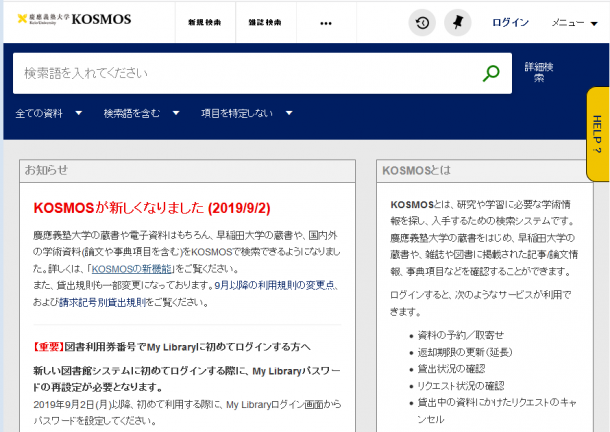Open the 新規検索 navigation item
Image resolution: width=610 pixels, height=432 pixels.
click(205, 23)
